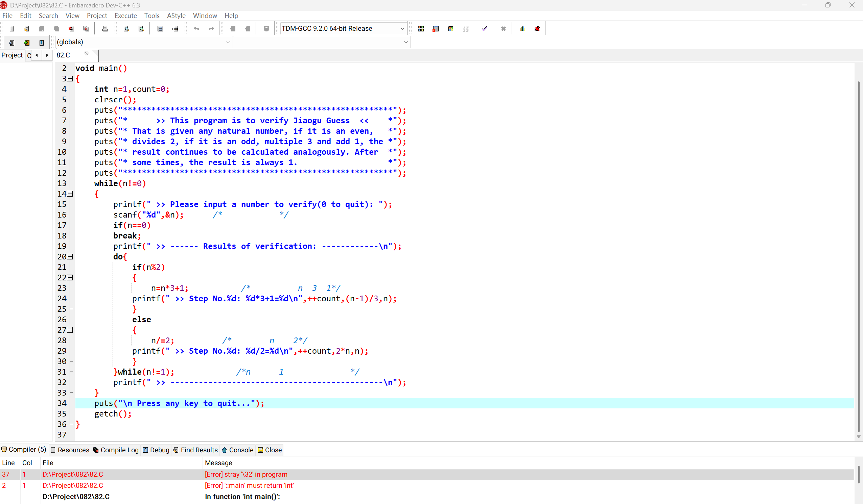Open the (globals) scope dropdown
Viewport: 863px width, 504px height.
(x=228, y=42)
